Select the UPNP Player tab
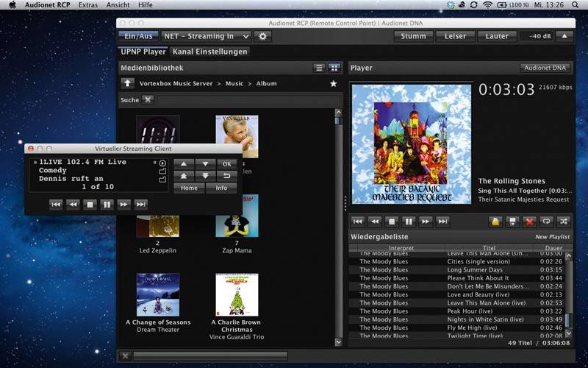 pos(143,52)
